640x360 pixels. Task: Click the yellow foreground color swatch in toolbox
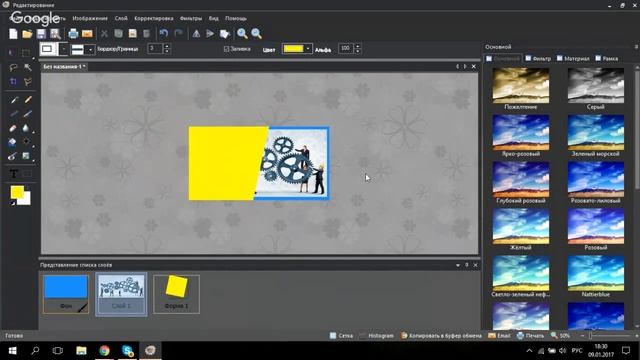coord(17,192)
